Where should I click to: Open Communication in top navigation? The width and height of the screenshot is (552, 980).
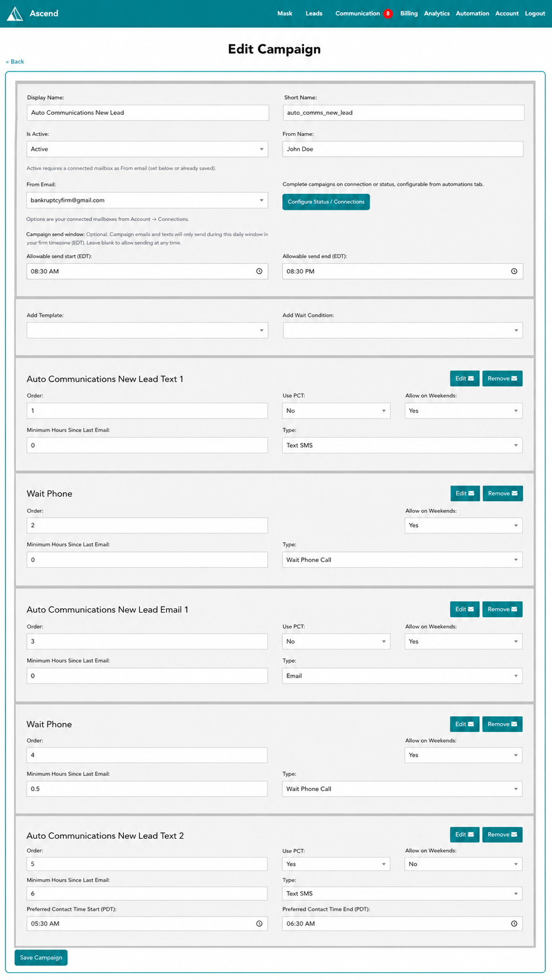click(x=357, y=13)
